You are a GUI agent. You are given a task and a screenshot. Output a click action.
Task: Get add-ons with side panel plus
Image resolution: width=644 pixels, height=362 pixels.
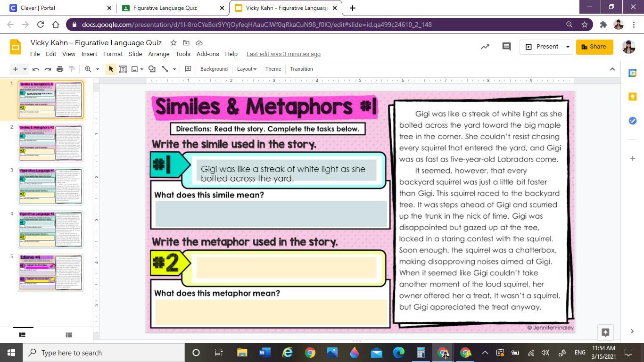[633, 158]
